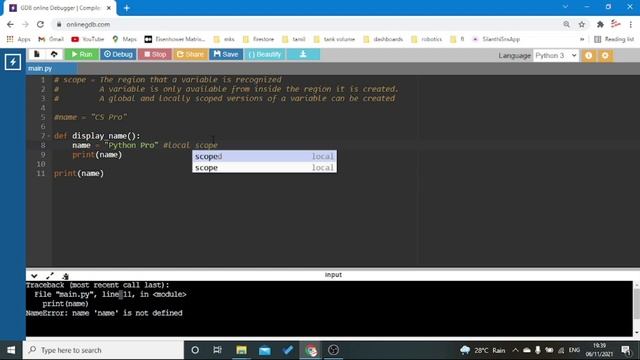Image resolution: width=640 pixels, height=360 pixels.
Task: Open Cortana circle icon
Action: 195,350
